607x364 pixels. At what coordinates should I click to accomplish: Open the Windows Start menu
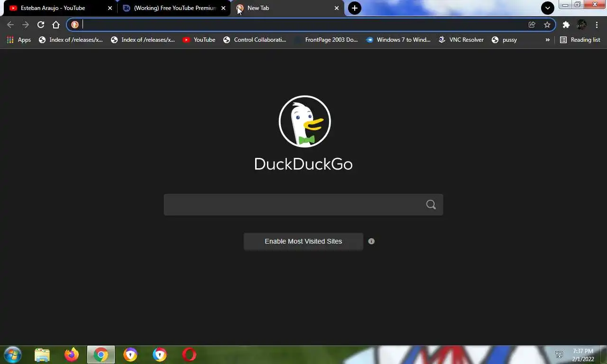[x=13, y=355]
